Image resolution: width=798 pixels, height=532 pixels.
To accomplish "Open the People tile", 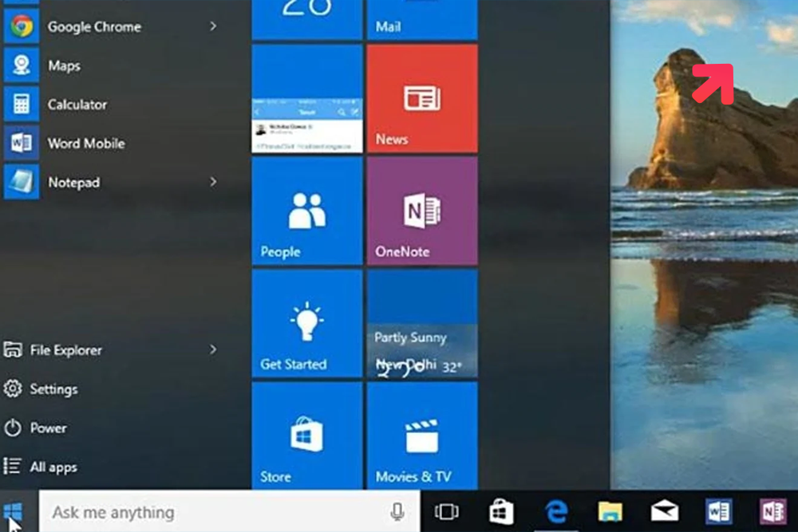I will tap(307, 211).
